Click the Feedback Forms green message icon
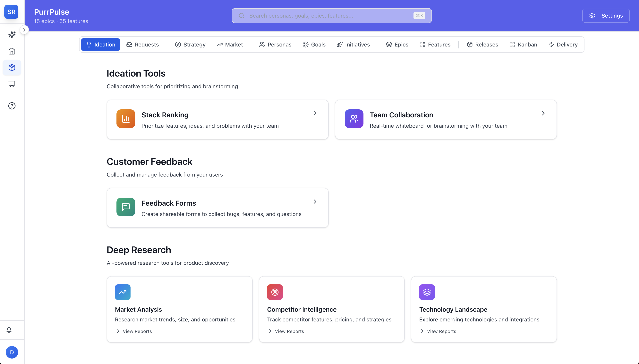639x364 pixels. [x=126, y=207]
